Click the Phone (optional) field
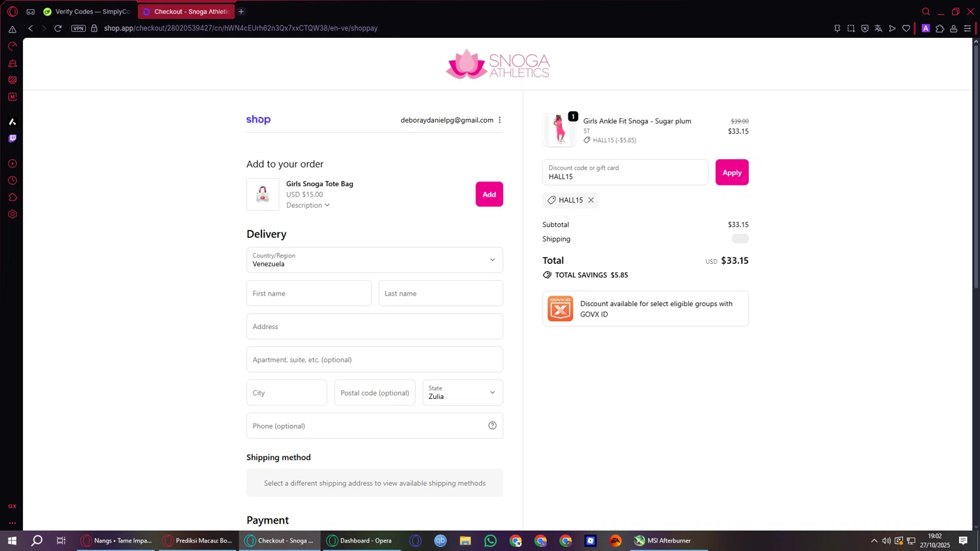Screen dimensions: 980x551 coord(375,426)
